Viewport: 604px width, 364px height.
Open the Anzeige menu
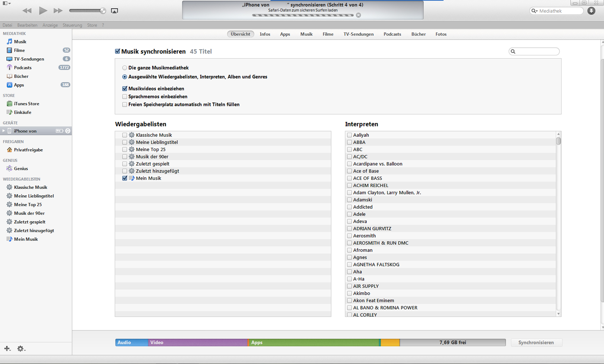tap(50, 25)
